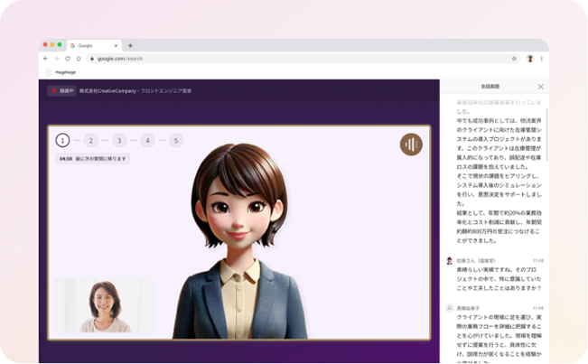This screenshot has width=588, height=364.
Task: Select question step 3 circle
Action: click(119, 140)
